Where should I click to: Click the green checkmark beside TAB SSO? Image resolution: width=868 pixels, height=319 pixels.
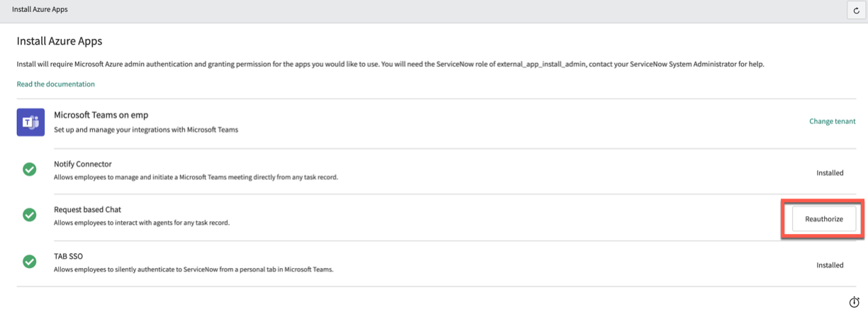click(30, 261)
